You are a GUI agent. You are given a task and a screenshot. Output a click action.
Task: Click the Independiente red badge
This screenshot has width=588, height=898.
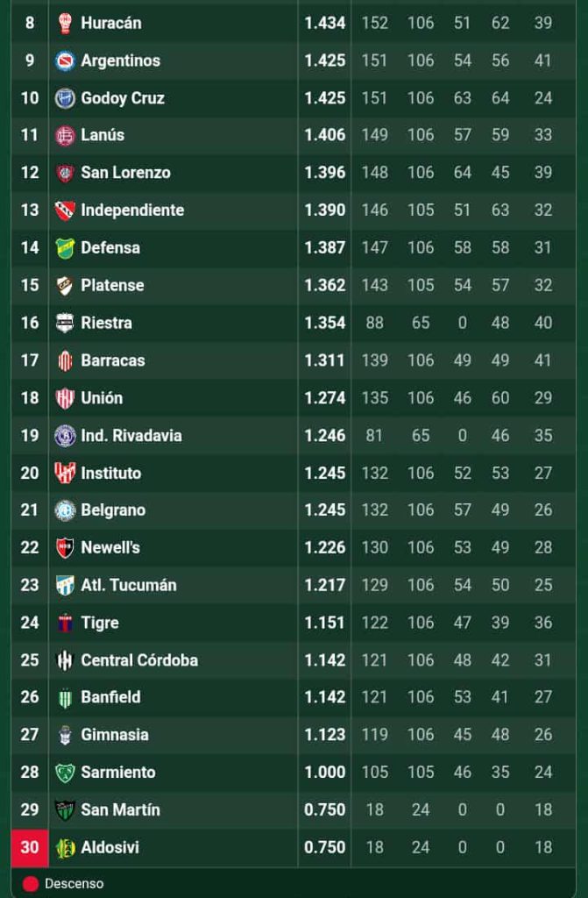tap(65, 210)
